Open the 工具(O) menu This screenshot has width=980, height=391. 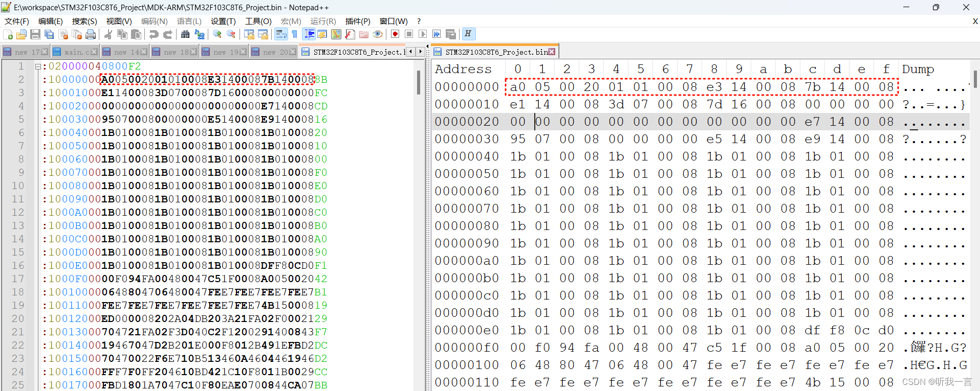pos(258,21)
